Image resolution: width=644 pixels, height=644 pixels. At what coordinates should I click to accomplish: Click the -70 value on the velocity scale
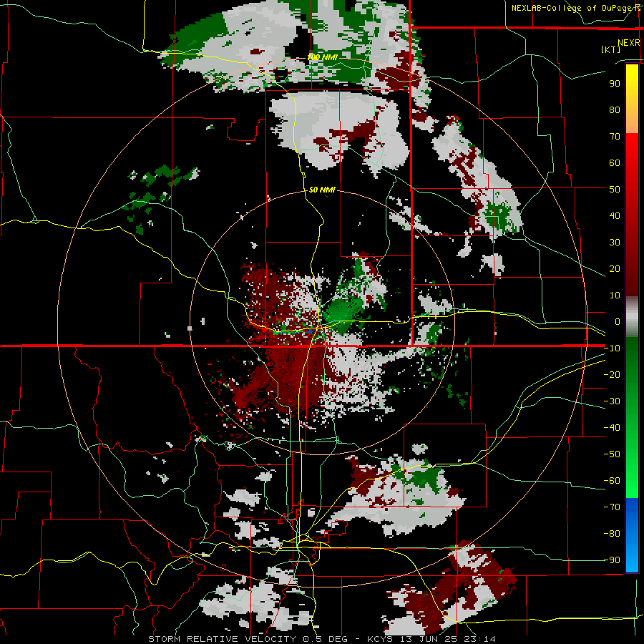point(612,507)
